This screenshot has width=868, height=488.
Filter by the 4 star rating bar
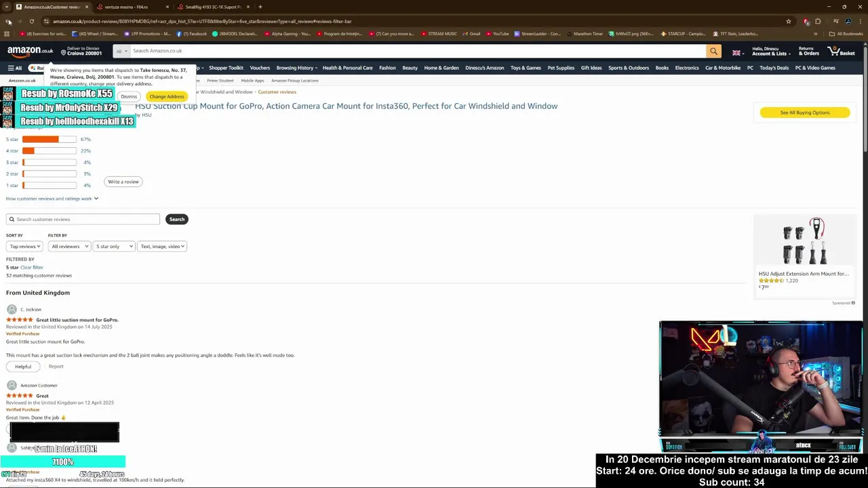[49, 151]
